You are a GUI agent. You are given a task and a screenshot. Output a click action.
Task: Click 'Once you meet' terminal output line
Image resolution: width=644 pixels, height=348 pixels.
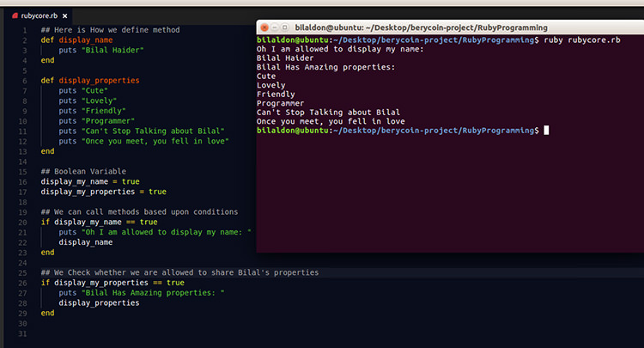point(331,122)
